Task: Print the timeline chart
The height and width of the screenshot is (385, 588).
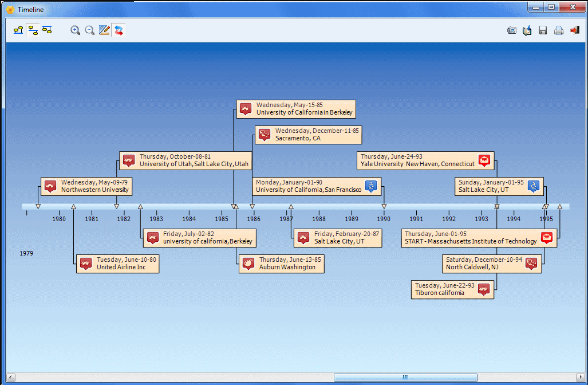Action: (559, 30)
